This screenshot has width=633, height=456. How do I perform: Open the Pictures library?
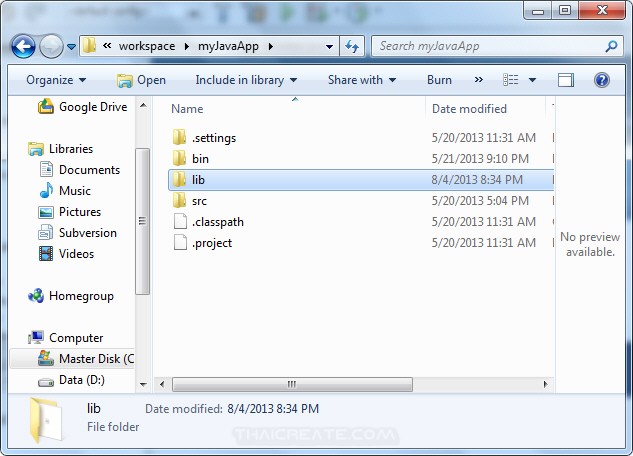(70, 212)
